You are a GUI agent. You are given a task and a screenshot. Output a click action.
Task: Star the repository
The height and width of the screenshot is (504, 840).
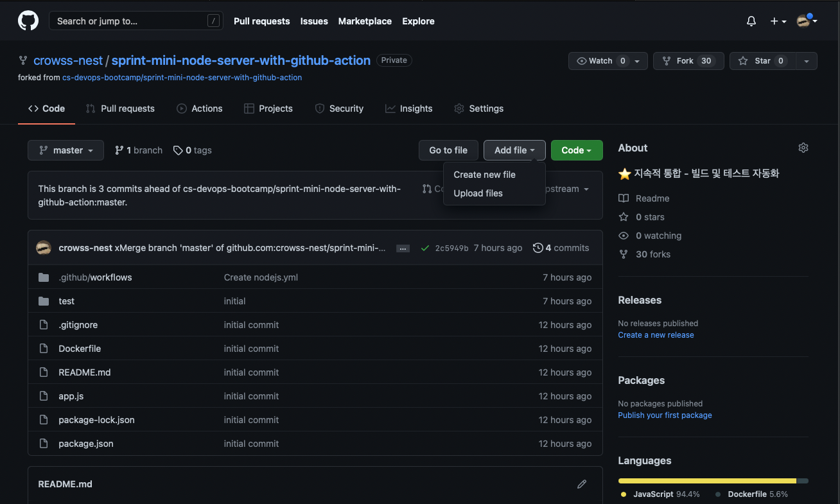coord(762,61)
